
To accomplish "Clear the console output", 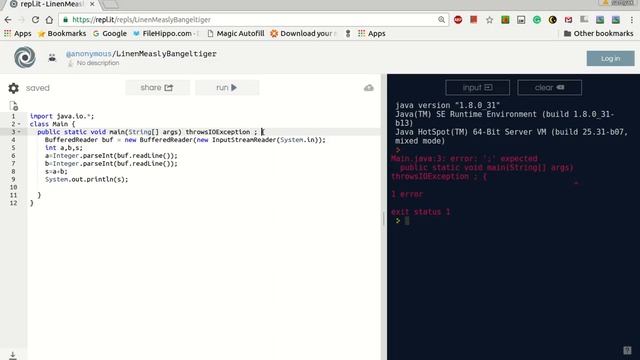I will pos(549,88).
